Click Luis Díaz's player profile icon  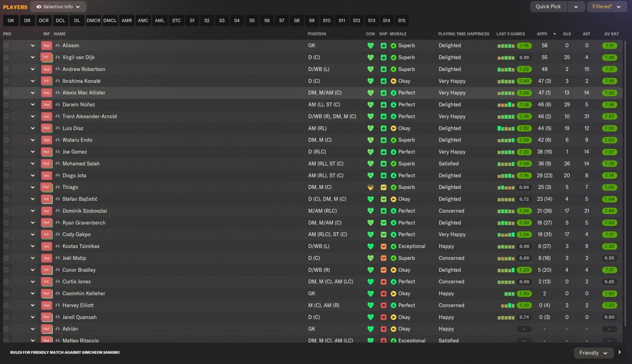coord(58,128)
